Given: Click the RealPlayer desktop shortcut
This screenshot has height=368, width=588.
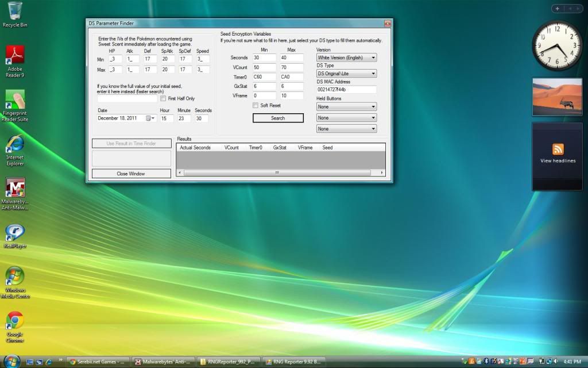Looking at the screenshot, I should (14, 236).
